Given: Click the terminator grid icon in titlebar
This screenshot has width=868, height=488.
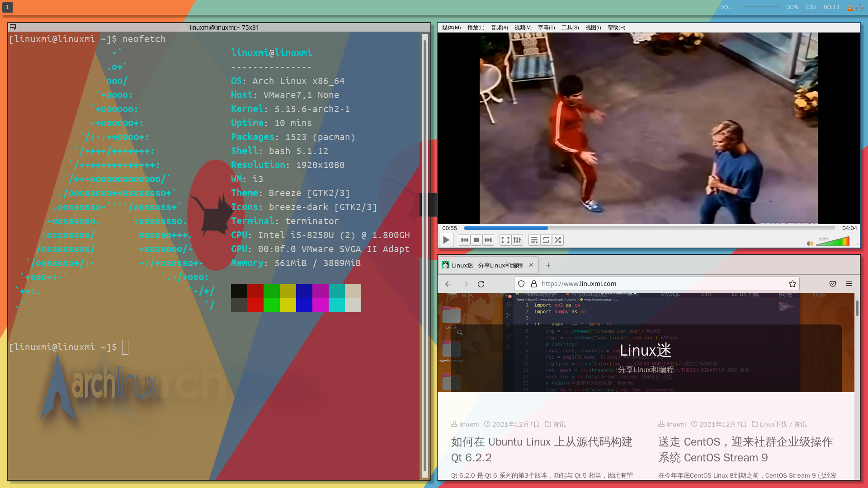Looking at the screenshot, I should pos(13,28).
